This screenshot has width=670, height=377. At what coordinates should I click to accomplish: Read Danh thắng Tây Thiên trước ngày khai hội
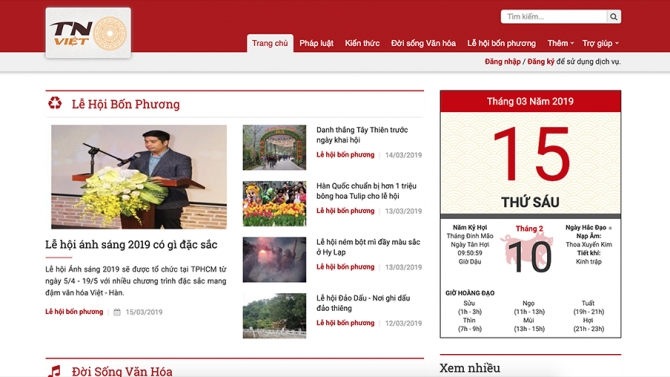pos(362,135)
